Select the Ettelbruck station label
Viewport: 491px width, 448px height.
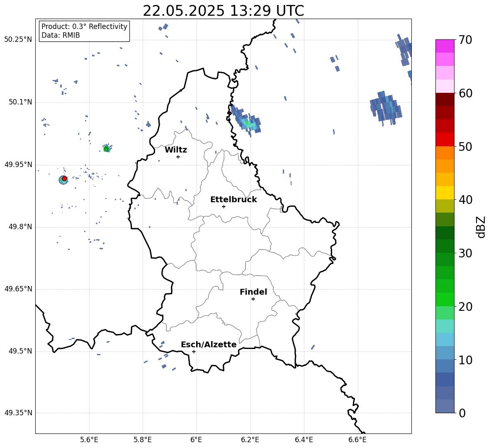pyautogui.click(x=233, y=200)
